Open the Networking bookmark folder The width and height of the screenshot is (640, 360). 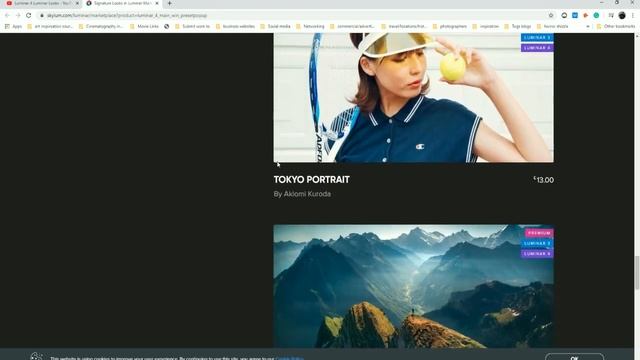point(310,26)
